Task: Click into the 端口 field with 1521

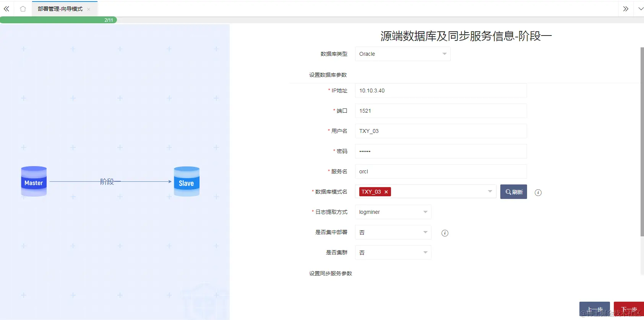Action: pos(441,111)
